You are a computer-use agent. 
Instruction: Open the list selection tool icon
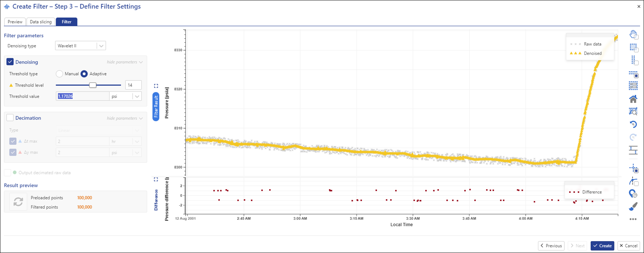coord(633,86)
